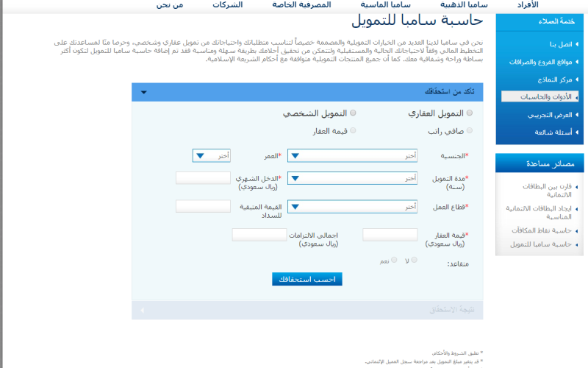Select صافي راتب radio button
The height and width of the screenshot is (368, 588).
(470, 131)
